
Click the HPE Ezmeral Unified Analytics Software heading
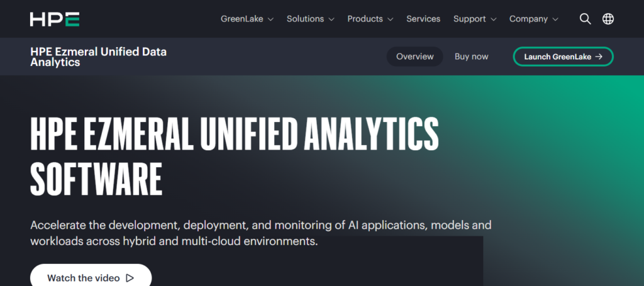pyautogui.click(x=235, y=156)
